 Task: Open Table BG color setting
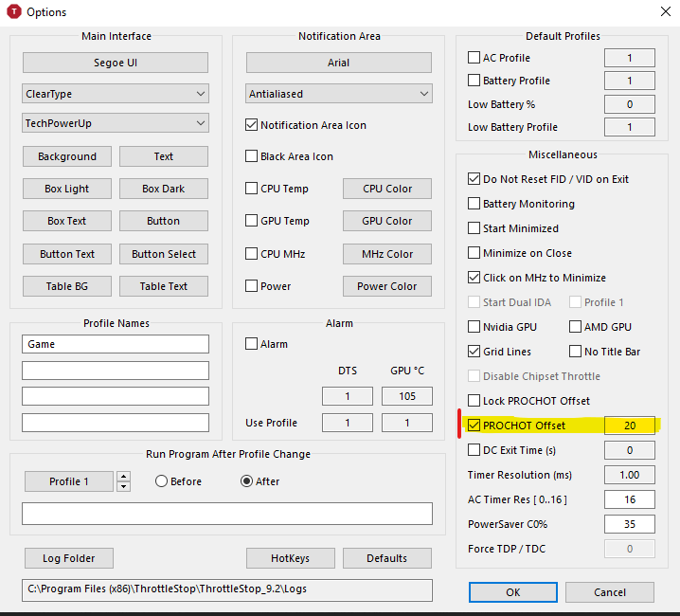[67, 286]
